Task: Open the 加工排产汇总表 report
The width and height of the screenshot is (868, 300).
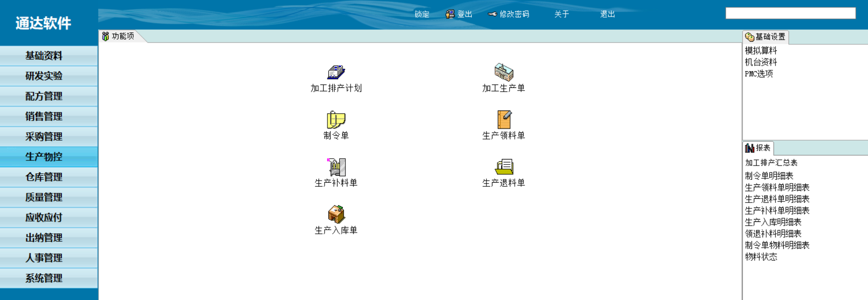Action: click(x=771, y=163)
